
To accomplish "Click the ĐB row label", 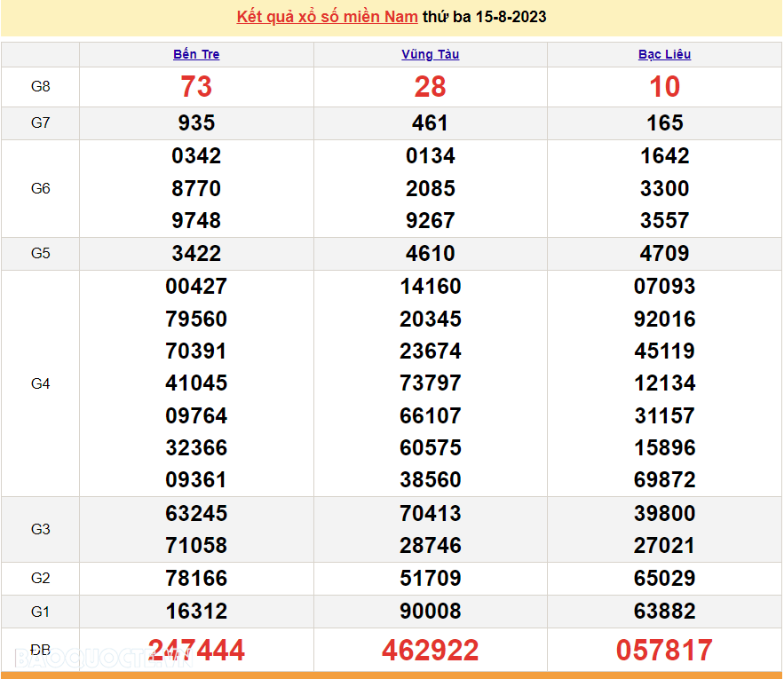I will pyautogui.click(x=41, y=650).
